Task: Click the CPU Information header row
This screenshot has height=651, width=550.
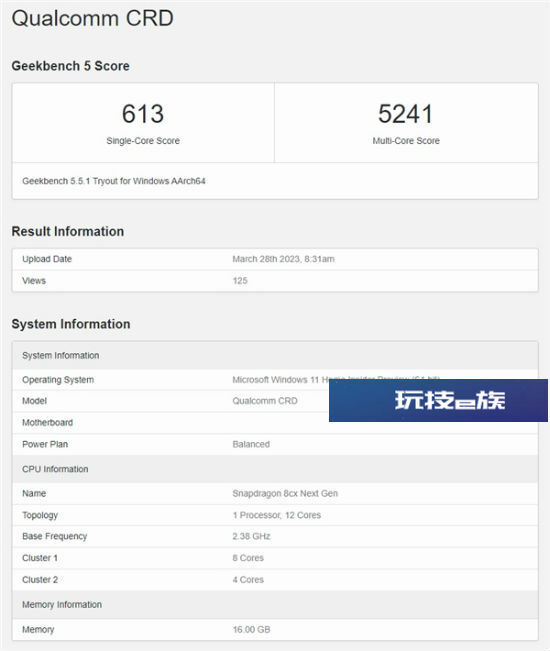Action: tap(275, 469)
